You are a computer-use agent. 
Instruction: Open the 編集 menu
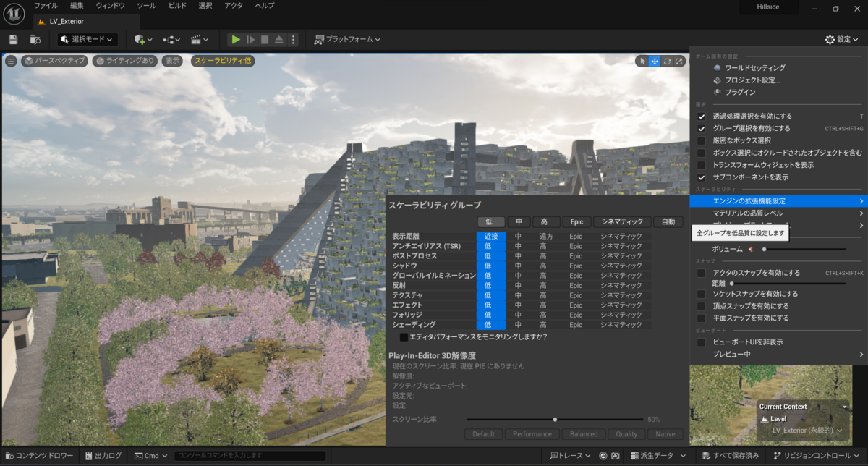(x=77, y=6)
